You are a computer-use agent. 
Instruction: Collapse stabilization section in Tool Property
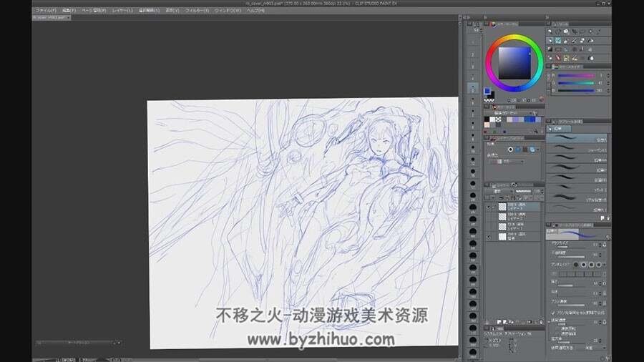point(549,322)
